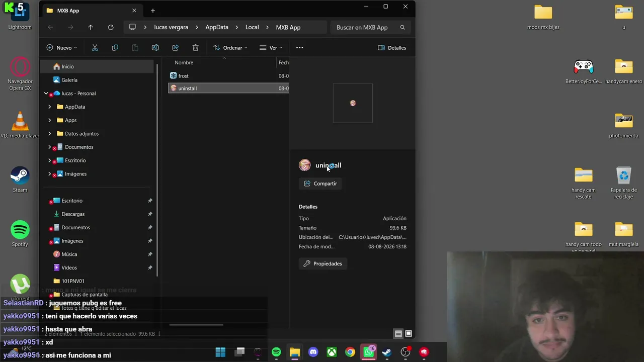644x362 pixels.
Task: Navigate back with the back arrow
Action: 50,27
